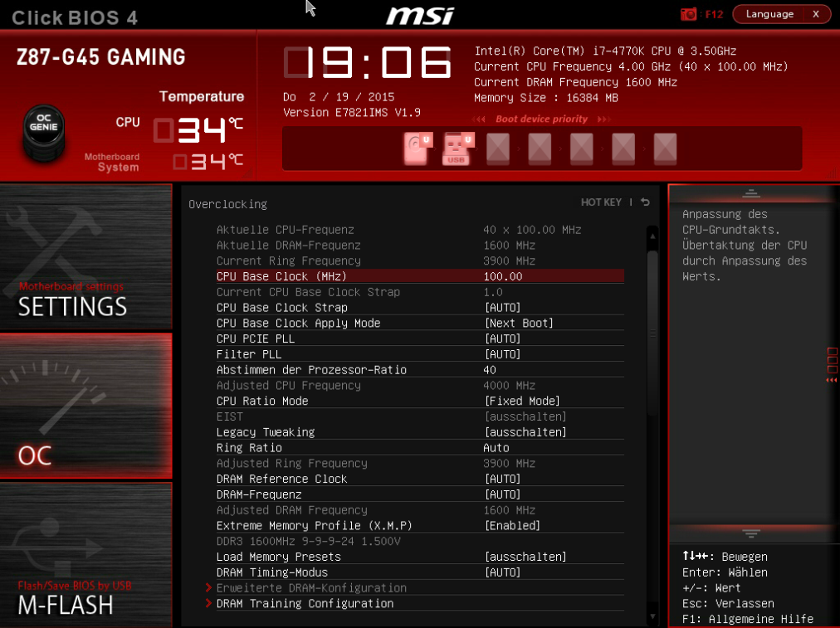The width and height of the screenshot is (840, 628).
Task: Click the date Do 2 / 19 / 2015
Action: (x=339, y=97)
